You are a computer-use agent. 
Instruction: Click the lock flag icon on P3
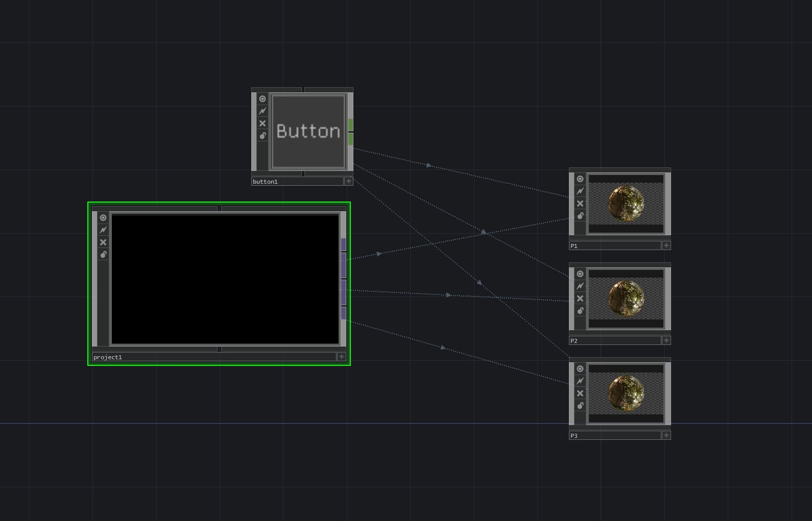point(580,406)
